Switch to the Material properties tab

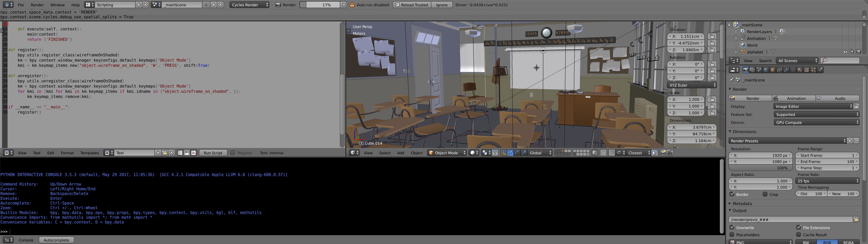[800, 70]
